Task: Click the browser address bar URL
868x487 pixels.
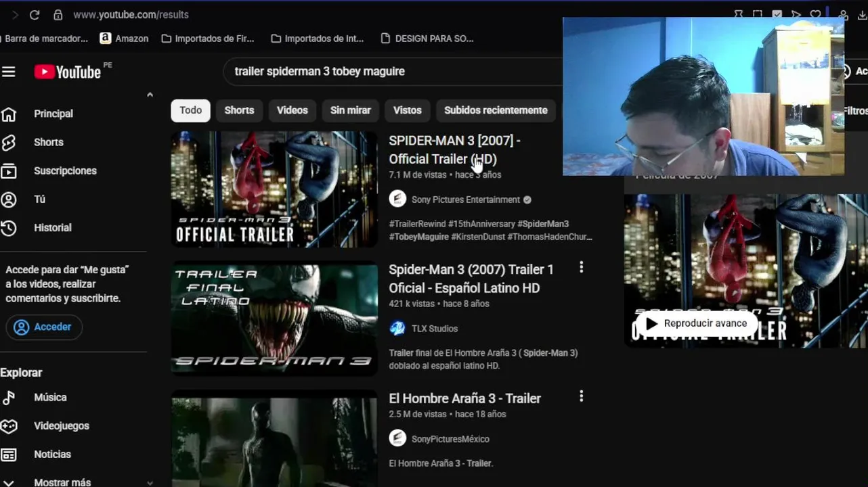Action: tap(131, 14)
